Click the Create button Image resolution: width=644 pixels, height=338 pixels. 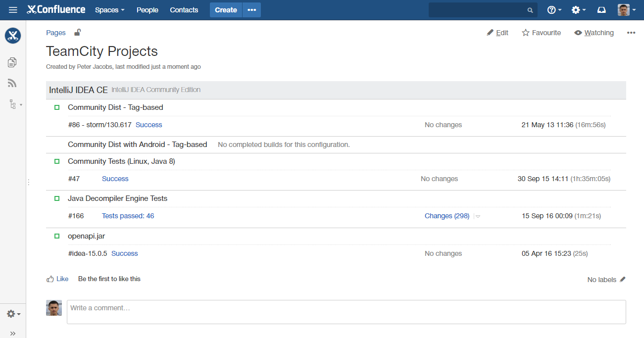point(226,10)
